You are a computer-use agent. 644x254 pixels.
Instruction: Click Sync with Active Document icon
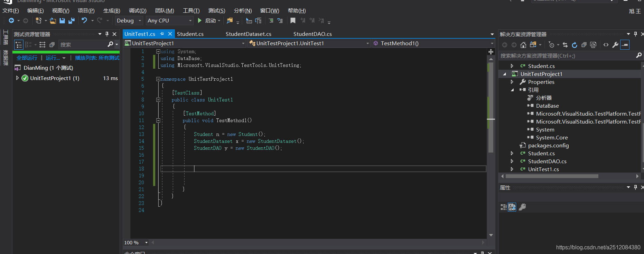pyautogui.click(x=565, y=45)
